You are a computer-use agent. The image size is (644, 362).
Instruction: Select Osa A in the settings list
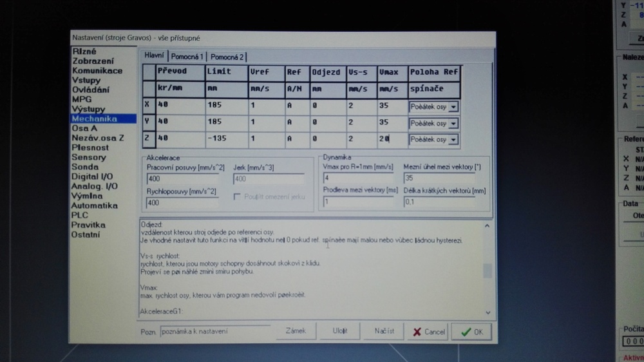click(x=84, y=128)
